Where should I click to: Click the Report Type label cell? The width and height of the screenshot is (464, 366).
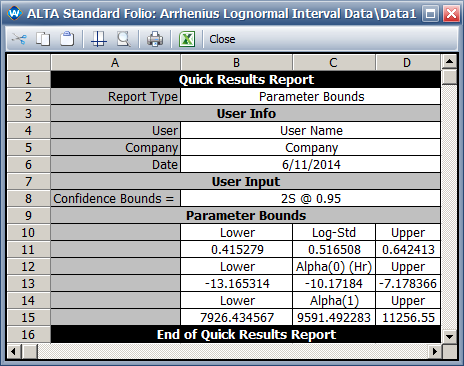[115, 97]
